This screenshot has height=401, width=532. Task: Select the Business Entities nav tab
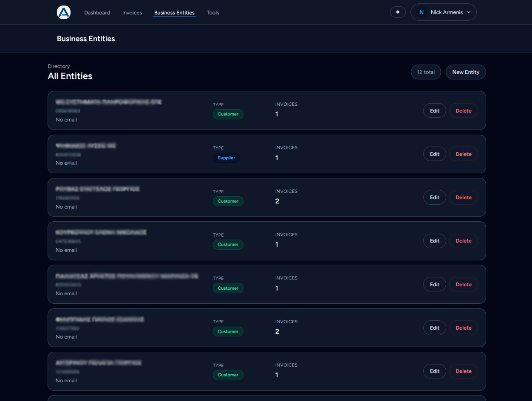pyautogui.click(x=174, y=13)
